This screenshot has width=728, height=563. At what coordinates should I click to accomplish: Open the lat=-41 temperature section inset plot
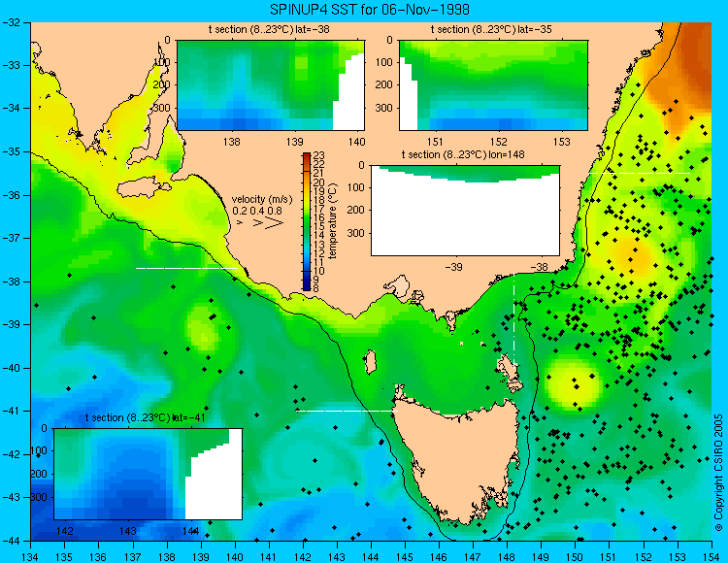pyautogui.click(x=149, y=474)
